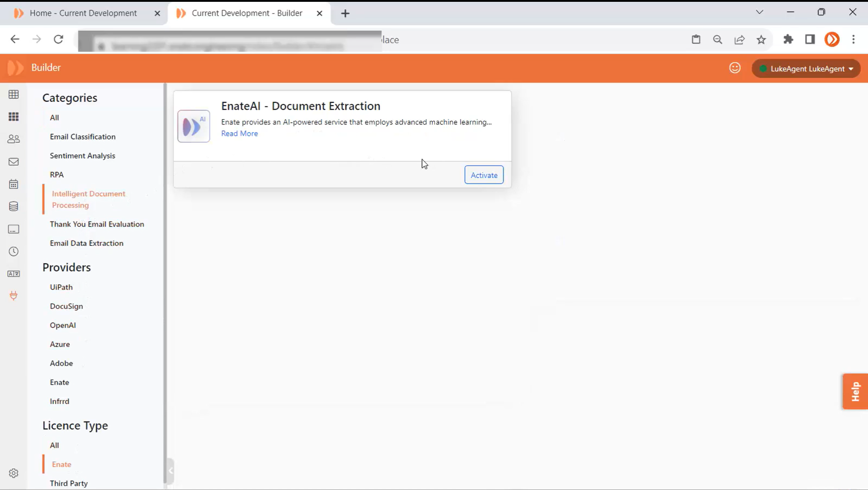Open the browser tab list chevron

point(759,12)
